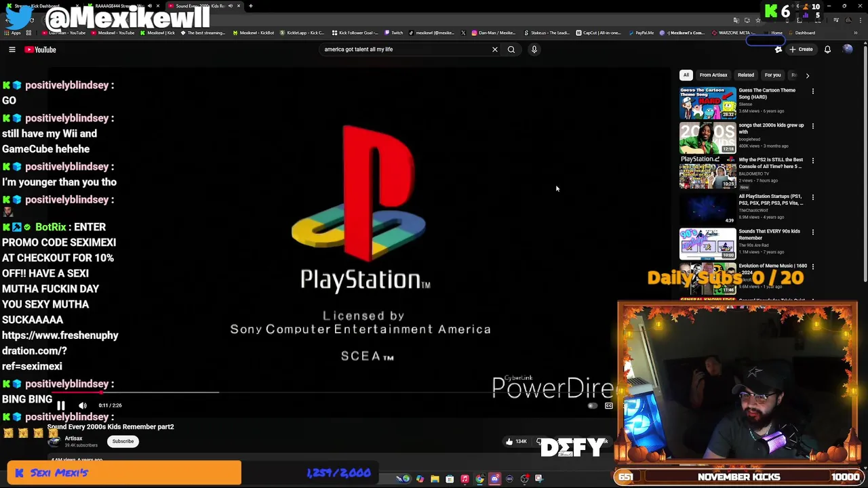Image resolution: width=868 pixels, height=488 pixels.
Task: Open the YouTube hamburger menu
Action: 12,49
